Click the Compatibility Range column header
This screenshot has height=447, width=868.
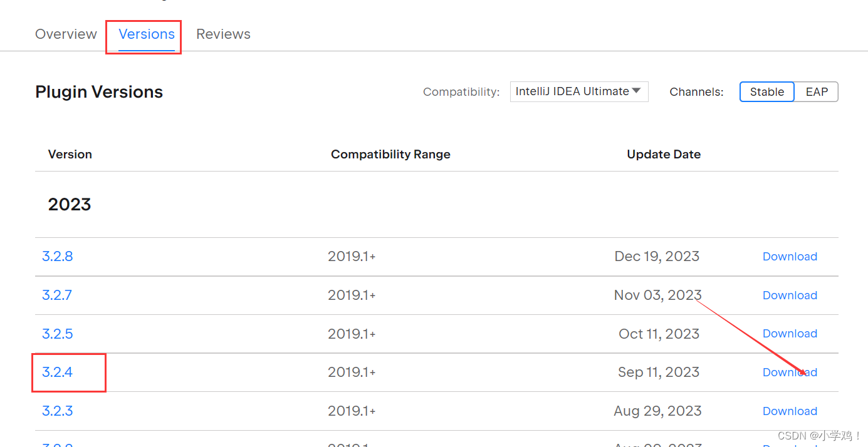point(390,154)
